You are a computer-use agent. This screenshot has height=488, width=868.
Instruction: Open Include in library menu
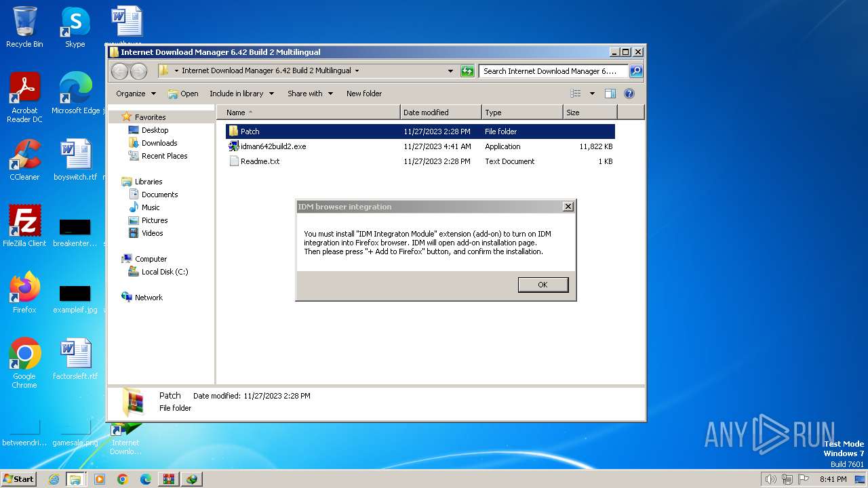click(241, 94)
